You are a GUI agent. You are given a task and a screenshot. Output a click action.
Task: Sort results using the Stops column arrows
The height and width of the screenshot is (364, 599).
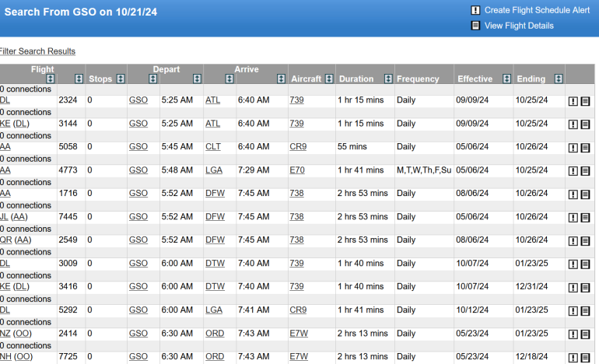pos(120,79)
